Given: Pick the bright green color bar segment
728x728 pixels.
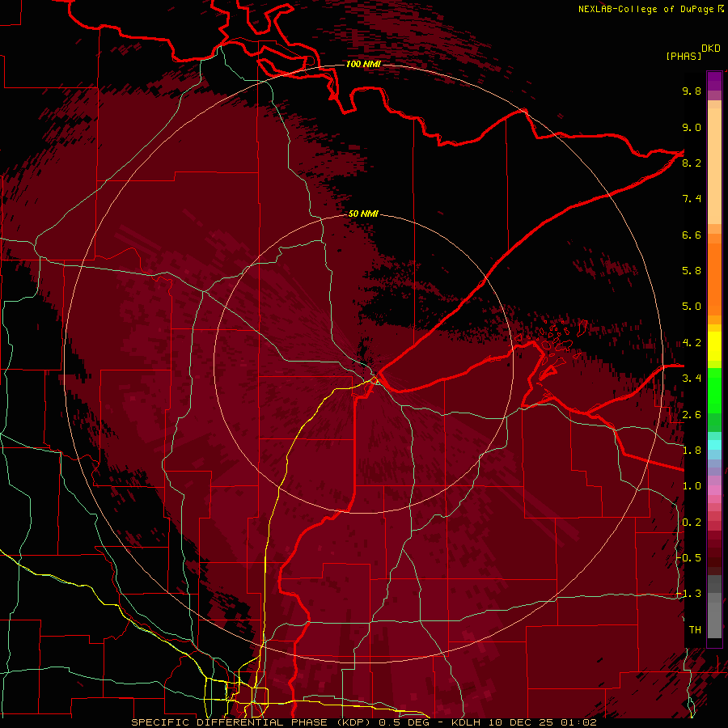Looking at the screenshot, I should 714,389.
